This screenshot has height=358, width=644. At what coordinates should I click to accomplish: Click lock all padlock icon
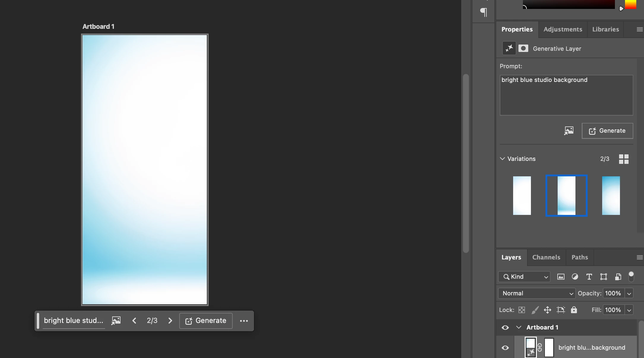574,310
